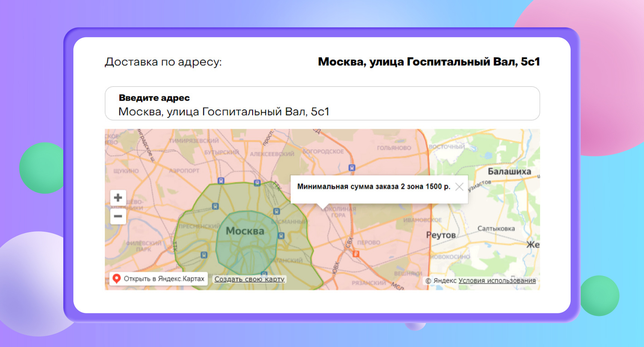Viewport: 644px width, 347px height.
Task: Click the 'Аэропорт' district label
Action: (x=184, y=171)
